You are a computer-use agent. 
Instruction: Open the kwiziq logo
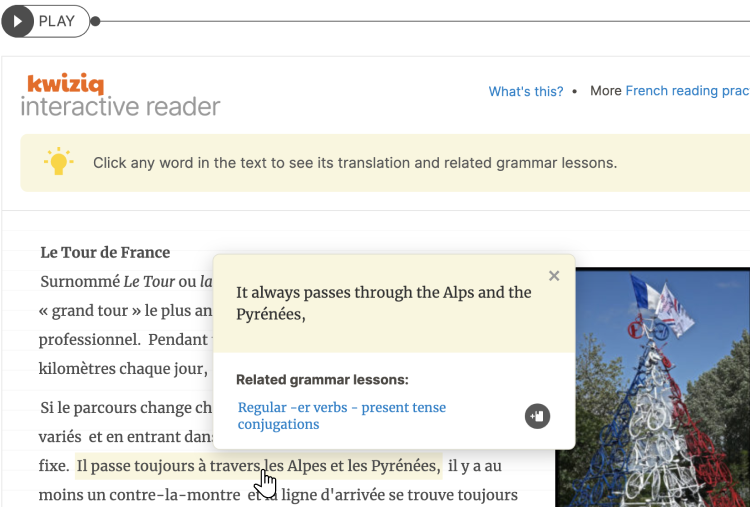66,84
